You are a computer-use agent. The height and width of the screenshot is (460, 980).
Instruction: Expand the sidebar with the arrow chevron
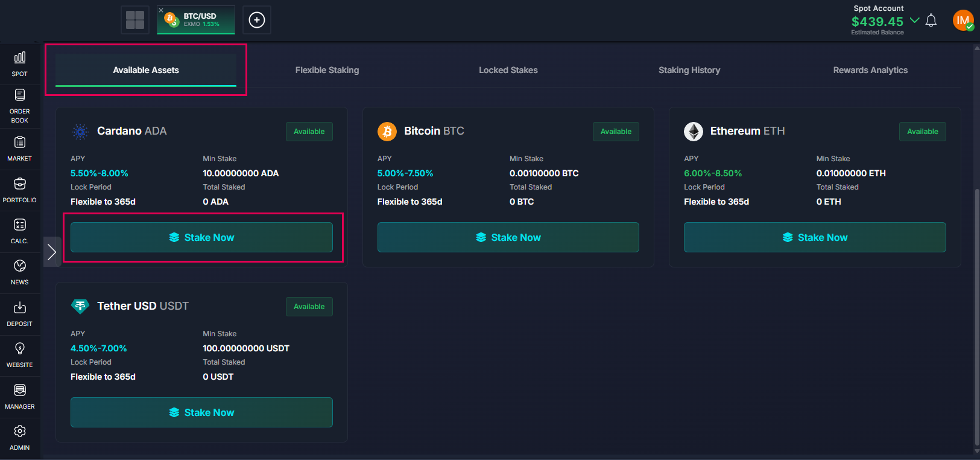coord(52,252)
